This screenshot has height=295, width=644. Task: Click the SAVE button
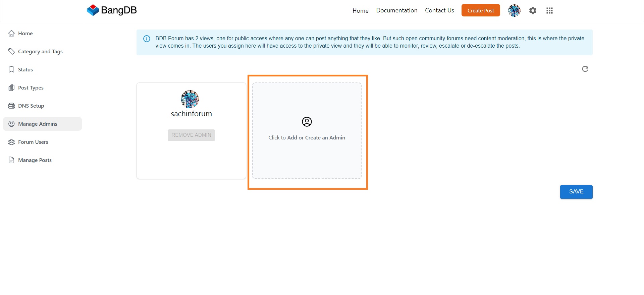tap(576, 192)
